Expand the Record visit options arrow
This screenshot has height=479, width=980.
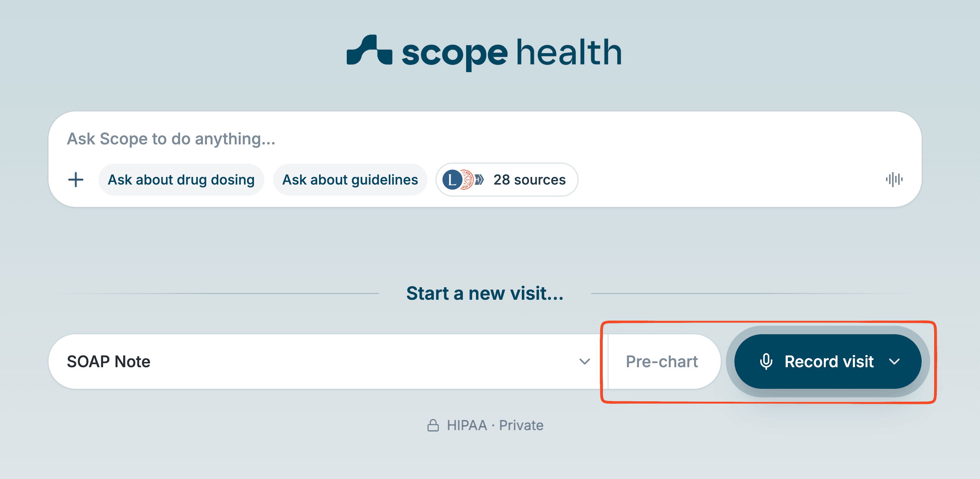coord(894,362)
